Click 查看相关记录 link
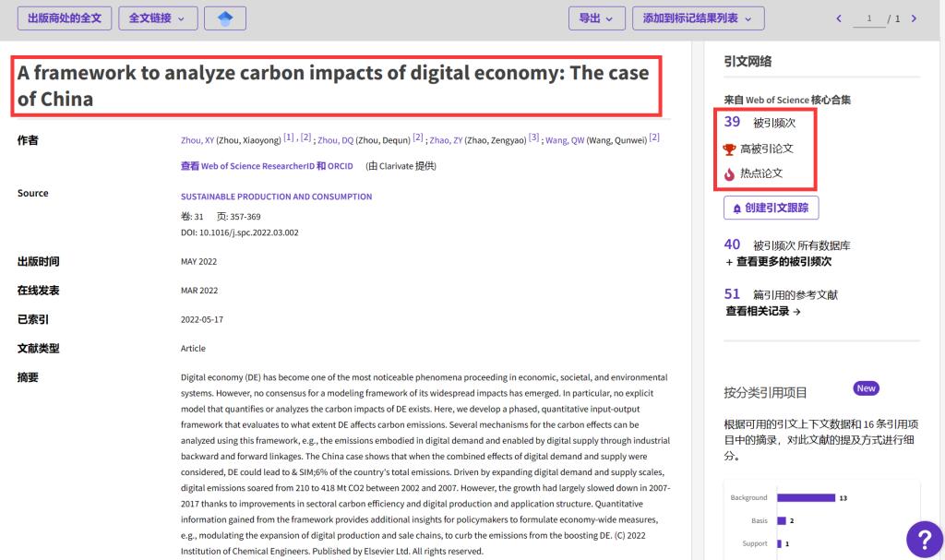 click(x=763, y=311)
